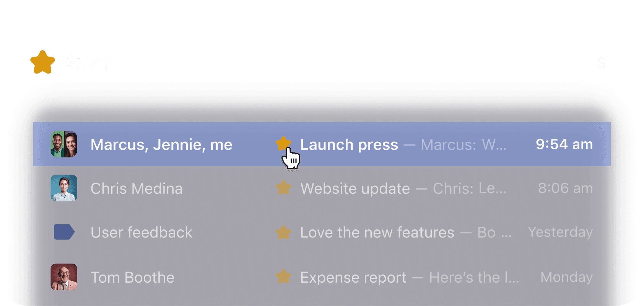The image size is (644, 306).
Task: Click the 9:54 am timestamp
Action: tap(564, 144)
